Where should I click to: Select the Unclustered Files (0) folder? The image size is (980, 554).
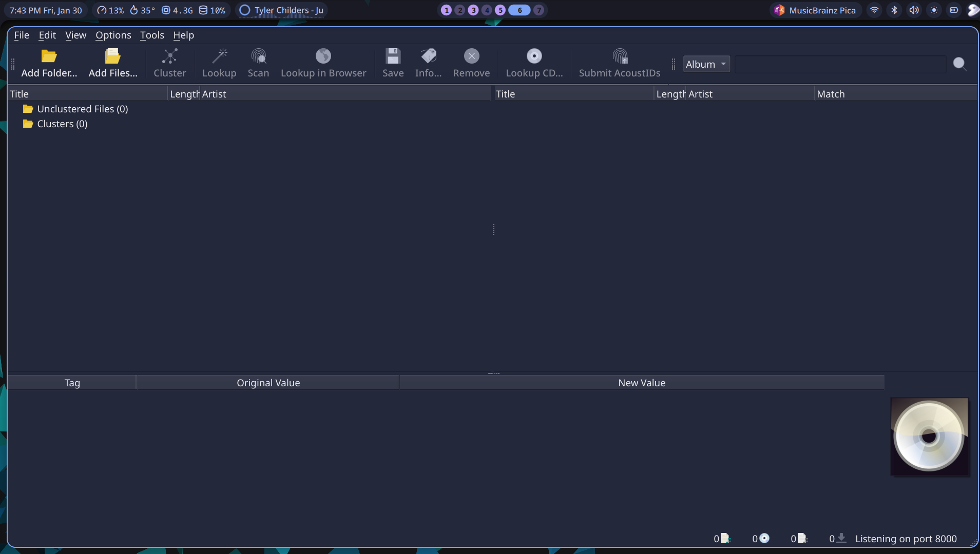(82, 109)
